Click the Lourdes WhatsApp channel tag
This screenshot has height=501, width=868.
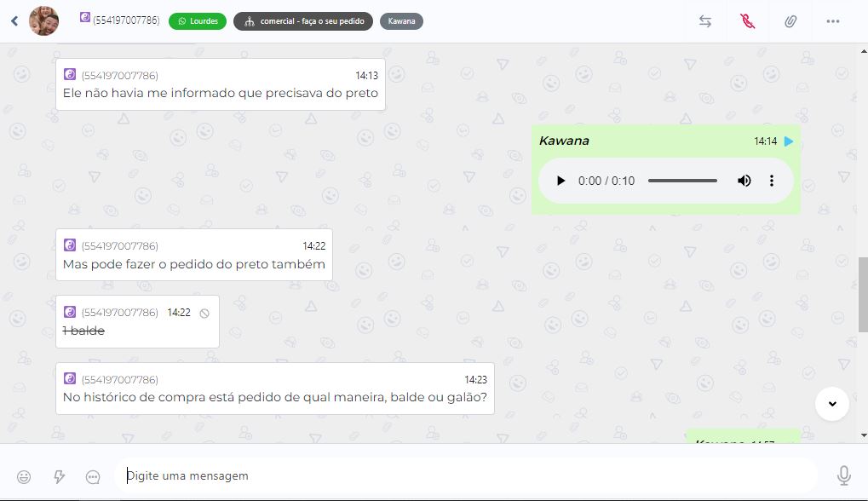click(x=198, y=21)
